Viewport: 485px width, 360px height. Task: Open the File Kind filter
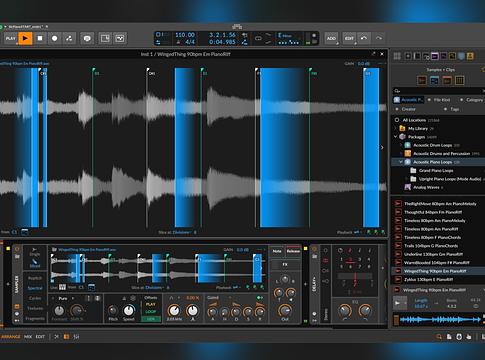(439, 100)
